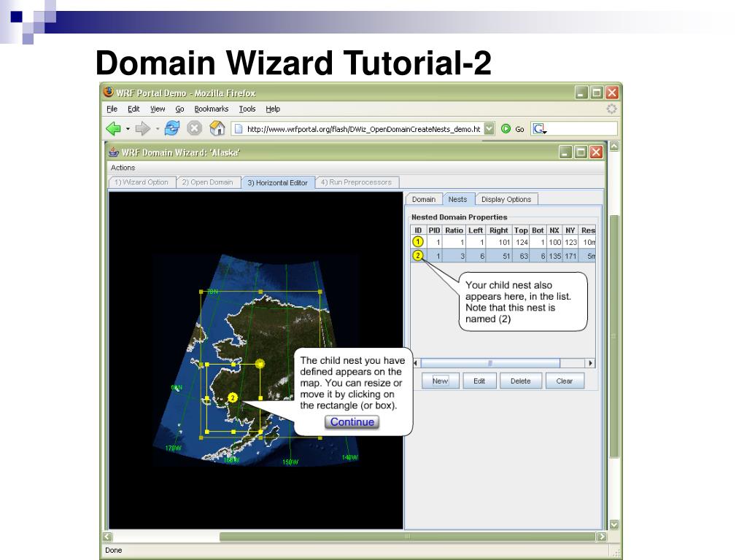Click the Google search engine icon
The width and height of the screenshot is (747, 560).
(x=539, y=128)
